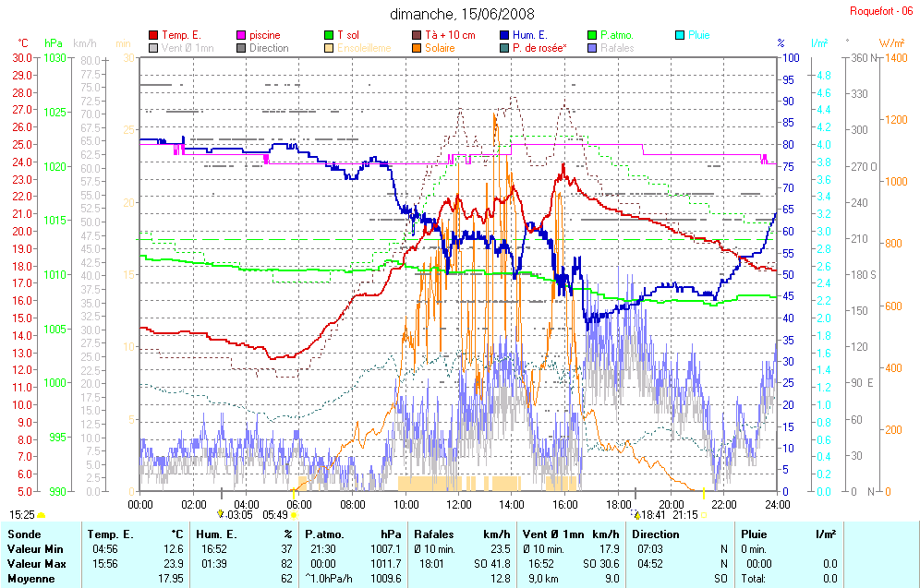Click the green P.atmo. legend swatch
This screenshot has height=588, width=920.
[592, 35]
